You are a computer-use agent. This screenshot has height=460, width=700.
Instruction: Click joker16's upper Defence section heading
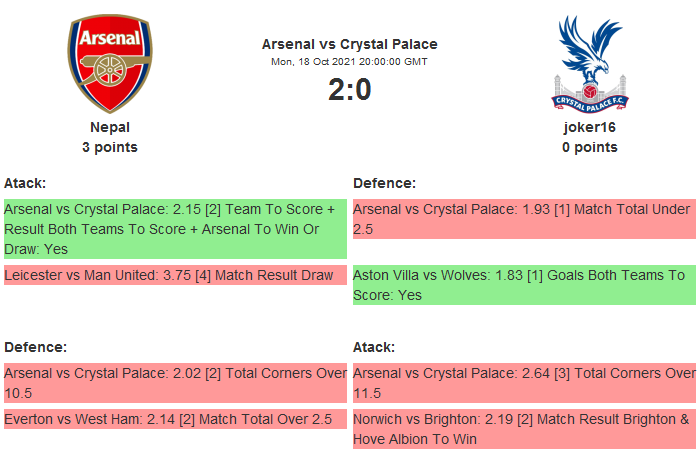coord(384,183)
